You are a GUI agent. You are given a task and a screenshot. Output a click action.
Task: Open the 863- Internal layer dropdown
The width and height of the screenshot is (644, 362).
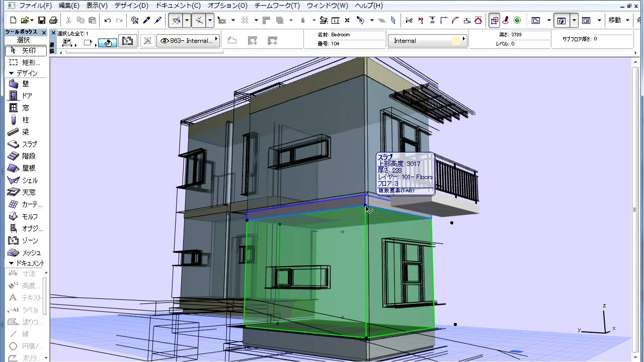click(x=188, y=41)
